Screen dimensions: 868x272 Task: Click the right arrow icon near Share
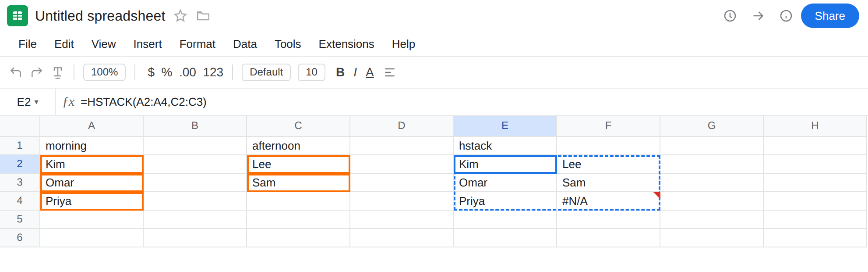click(x=758, y=16)
